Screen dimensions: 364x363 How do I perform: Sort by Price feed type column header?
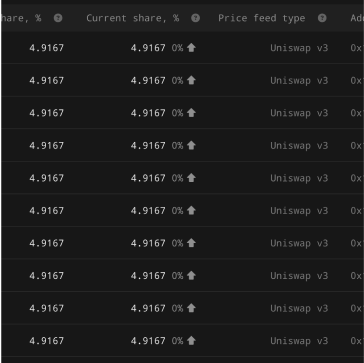(x=262, y=18)
